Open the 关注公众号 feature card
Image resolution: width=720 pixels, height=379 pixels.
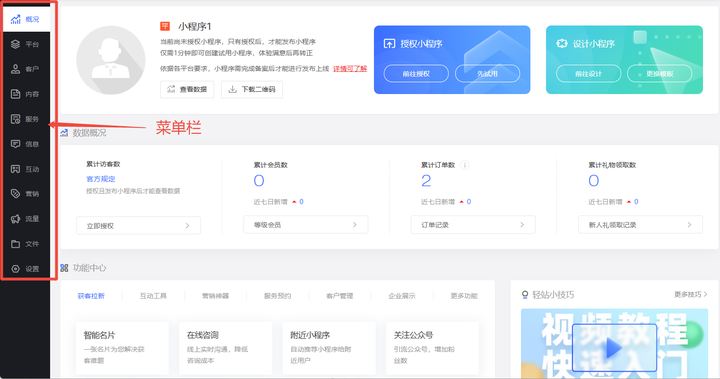coord(432,348)
